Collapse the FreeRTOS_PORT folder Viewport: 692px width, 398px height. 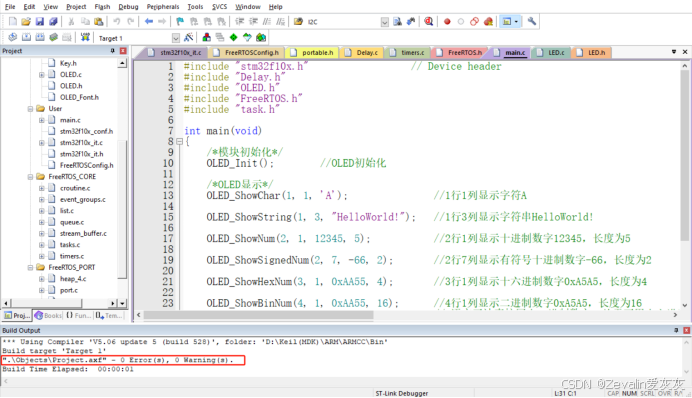point(30,267)
